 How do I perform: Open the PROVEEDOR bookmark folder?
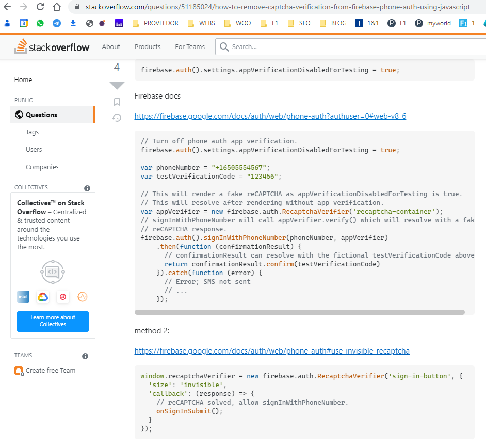156,23
